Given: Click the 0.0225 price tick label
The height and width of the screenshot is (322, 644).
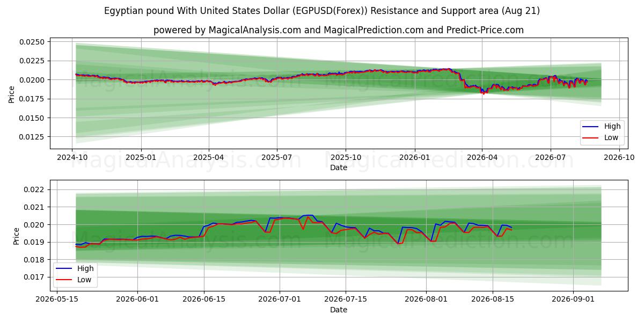Looking at the screenshot, I should 33,61.
